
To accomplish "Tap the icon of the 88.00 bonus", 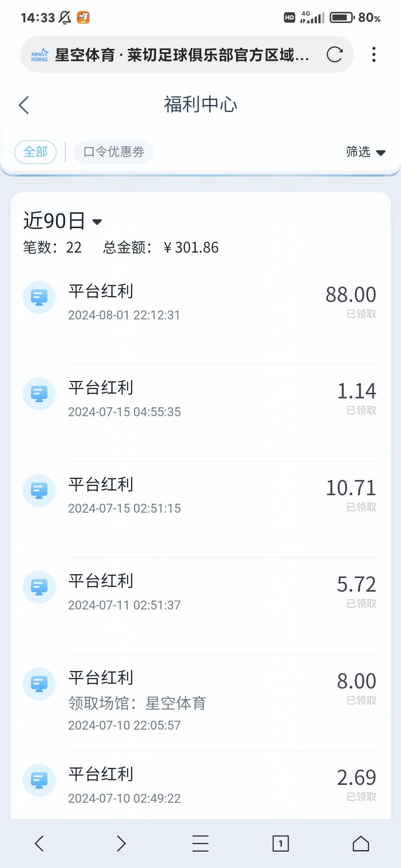I will 39,297.
